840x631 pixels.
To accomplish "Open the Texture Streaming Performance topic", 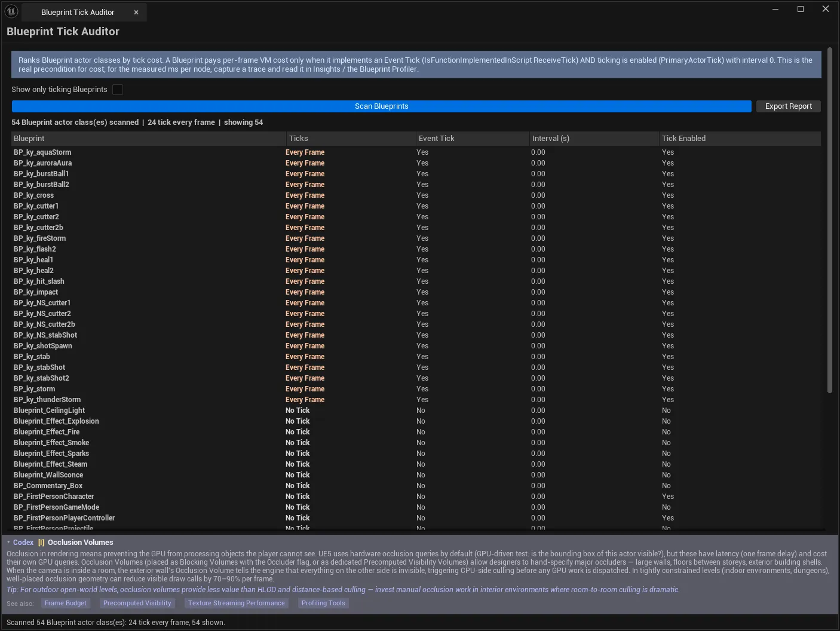I will pyautogui.click(x=237, y=604).
